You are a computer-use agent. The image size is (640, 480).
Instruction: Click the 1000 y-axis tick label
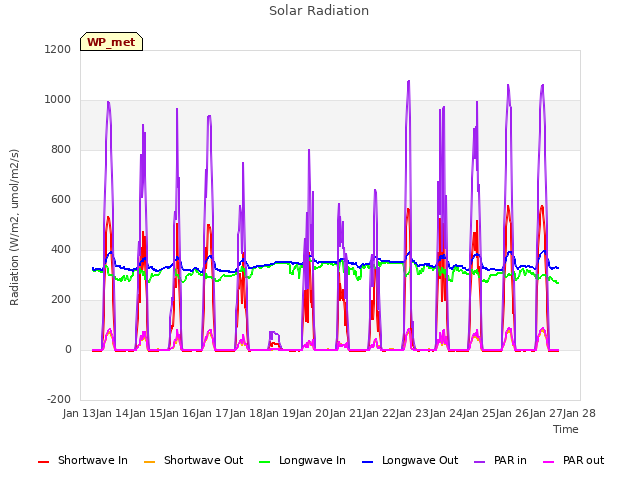click(x=58, y=100)
